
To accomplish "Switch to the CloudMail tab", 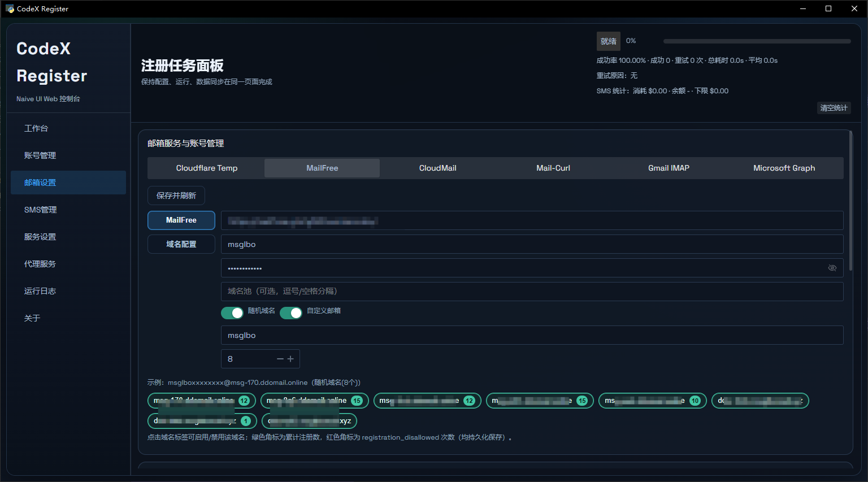I will pyautogui.click(x=437, y=168).
